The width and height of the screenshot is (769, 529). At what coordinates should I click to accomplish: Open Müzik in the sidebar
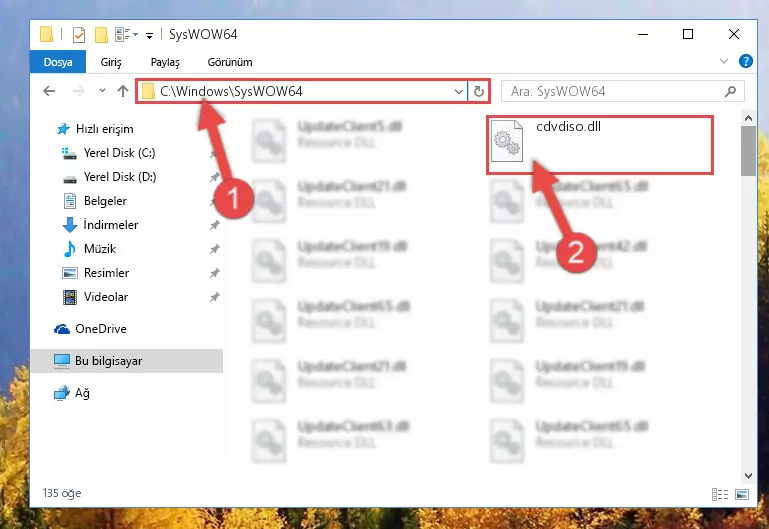pyautogui.click(x=89, y=249)
